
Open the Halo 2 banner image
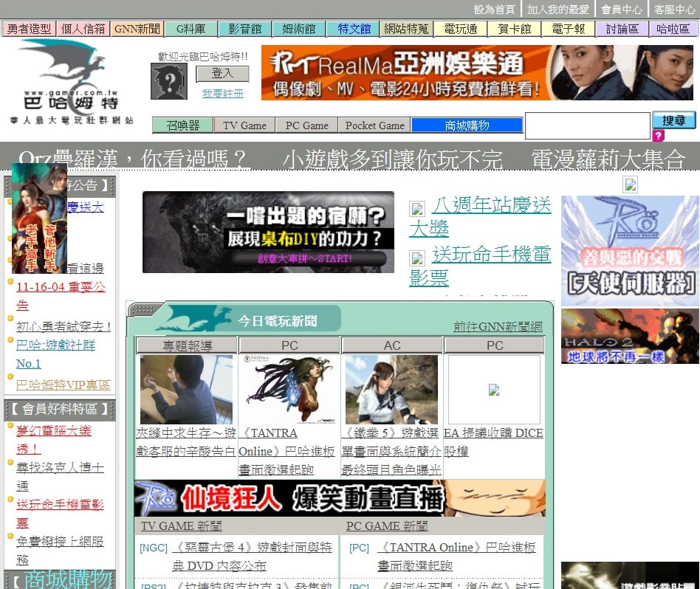(x=629, y=337)
